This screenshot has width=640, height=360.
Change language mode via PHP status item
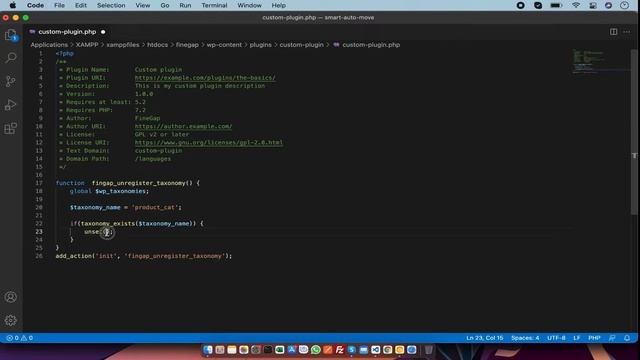point(594,338)
